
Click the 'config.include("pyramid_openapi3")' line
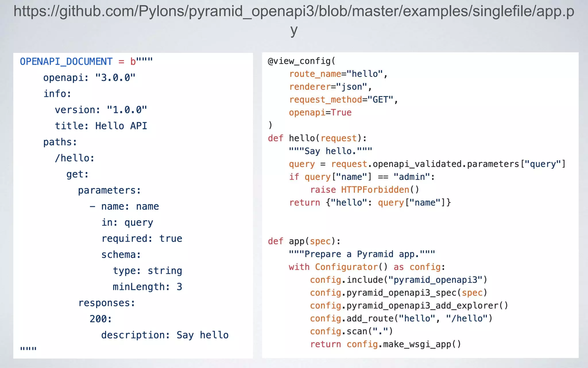(399, 280)
